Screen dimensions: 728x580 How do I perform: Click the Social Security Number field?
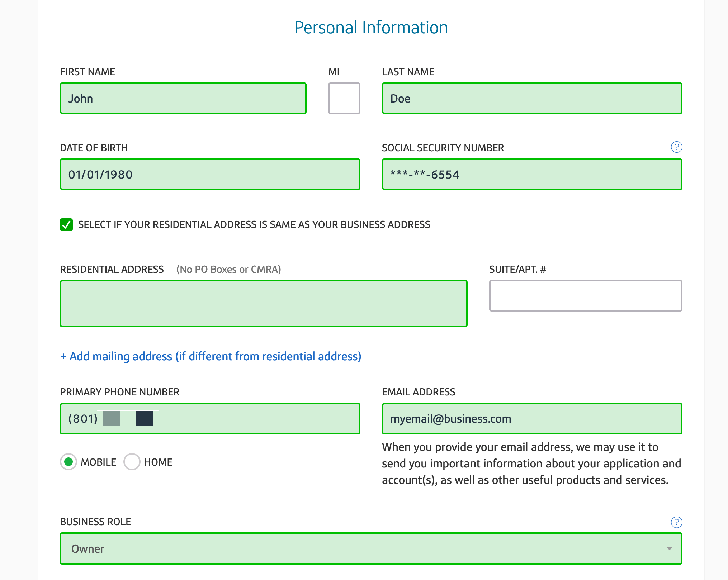(532, 174)
